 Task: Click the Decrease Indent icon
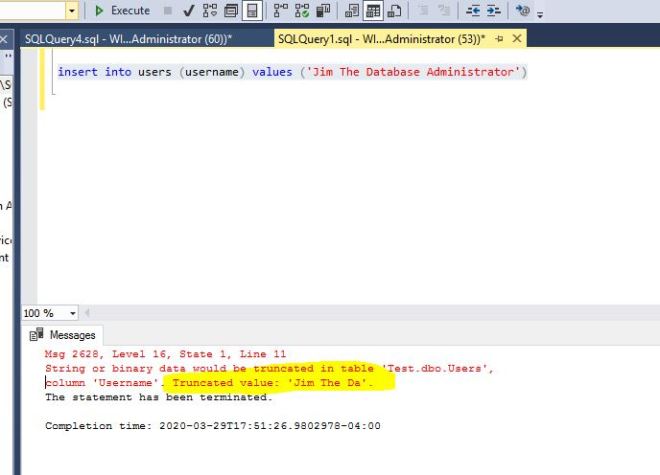(x=474, y=11)
